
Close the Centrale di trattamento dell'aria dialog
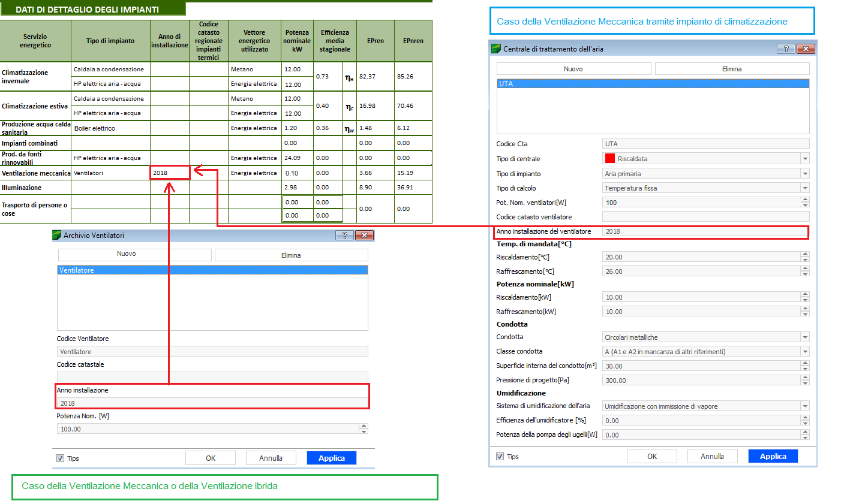pyautogui.click(x=806, y=49)
